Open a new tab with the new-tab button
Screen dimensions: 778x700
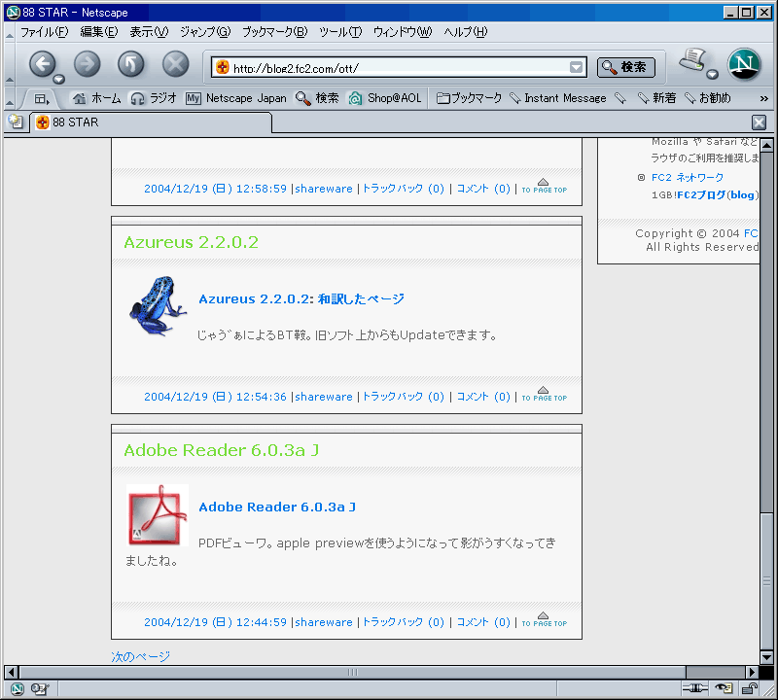pos(16,122)
